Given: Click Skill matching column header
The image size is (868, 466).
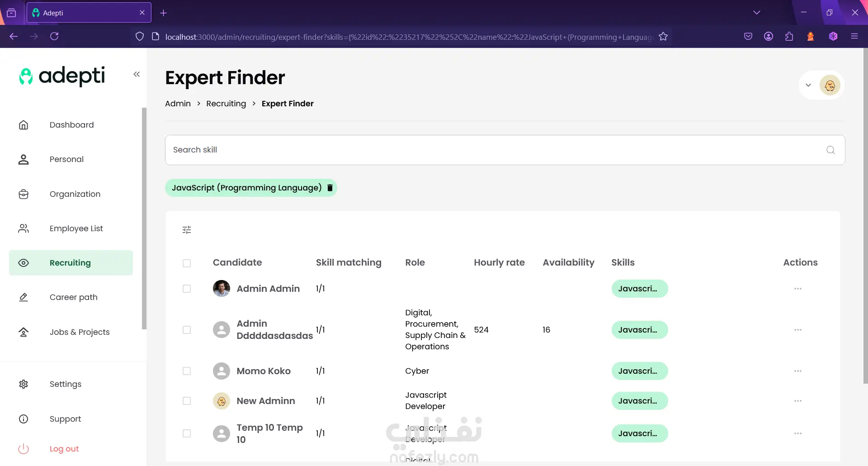Looking at the screenshot, I should tap(349, 262).
